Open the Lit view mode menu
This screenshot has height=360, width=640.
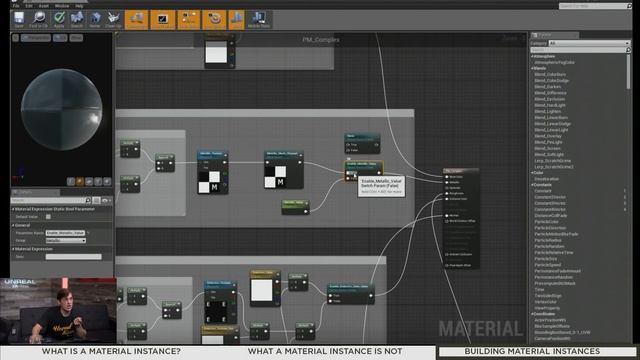coord(60,38)
